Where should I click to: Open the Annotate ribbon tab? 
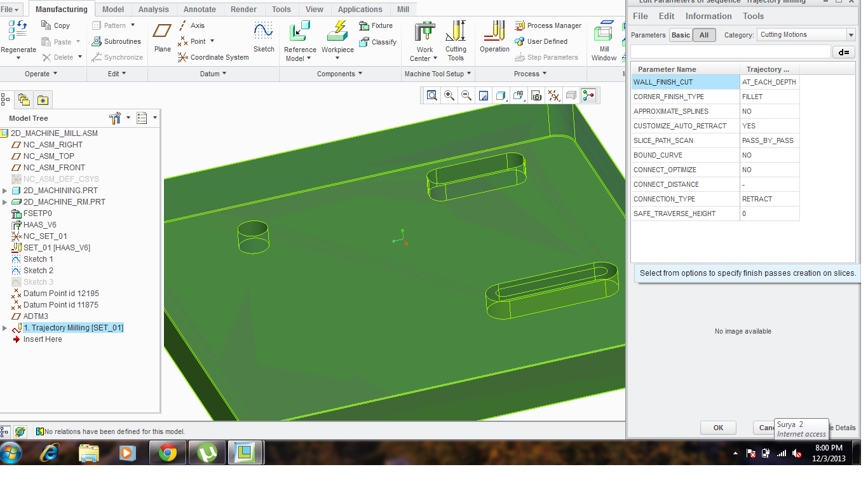click(x=200, y=10)
